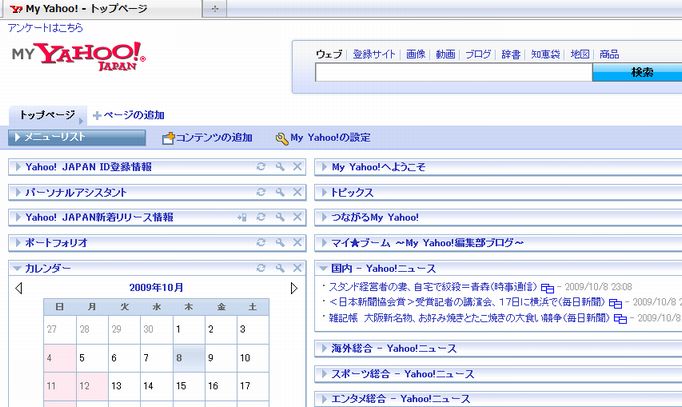Image resolution: width=682 pixels, height=407 pixels.
Task: Click the コンテンツの追加 folder icon
Action: (168, 138)
